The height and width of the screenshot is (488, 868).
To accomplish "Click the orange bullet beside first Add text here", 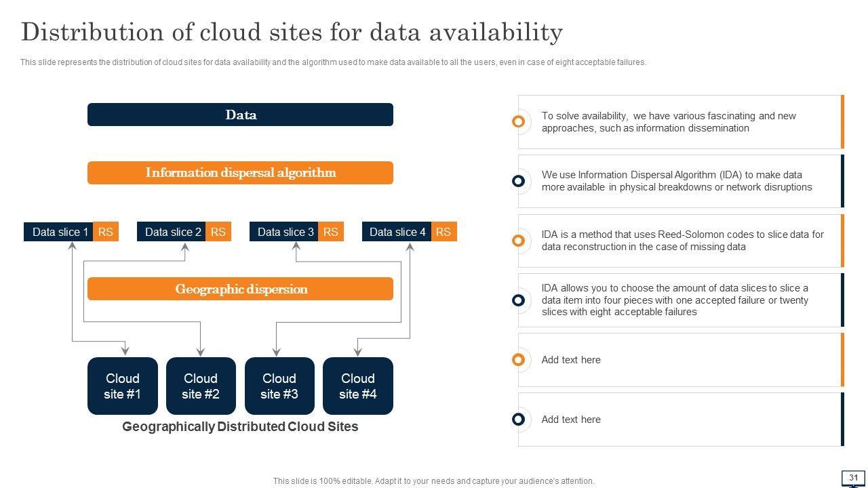I will pos(518,360).
